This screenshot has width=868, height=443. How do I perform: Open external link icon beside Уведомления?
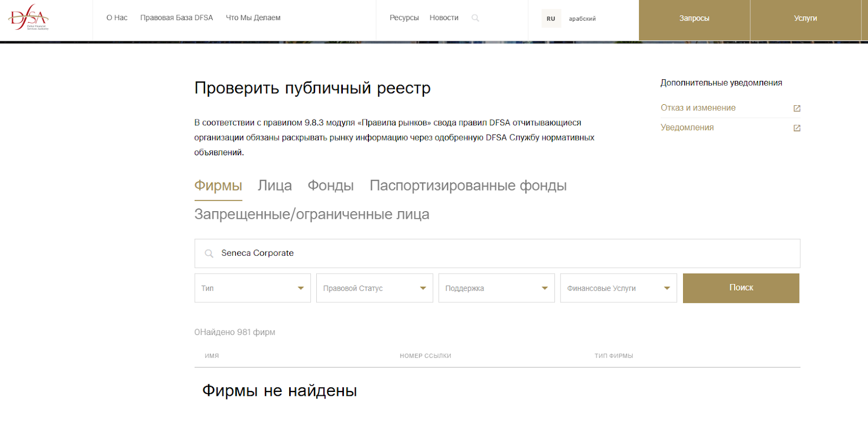click(x=797, y=128)
